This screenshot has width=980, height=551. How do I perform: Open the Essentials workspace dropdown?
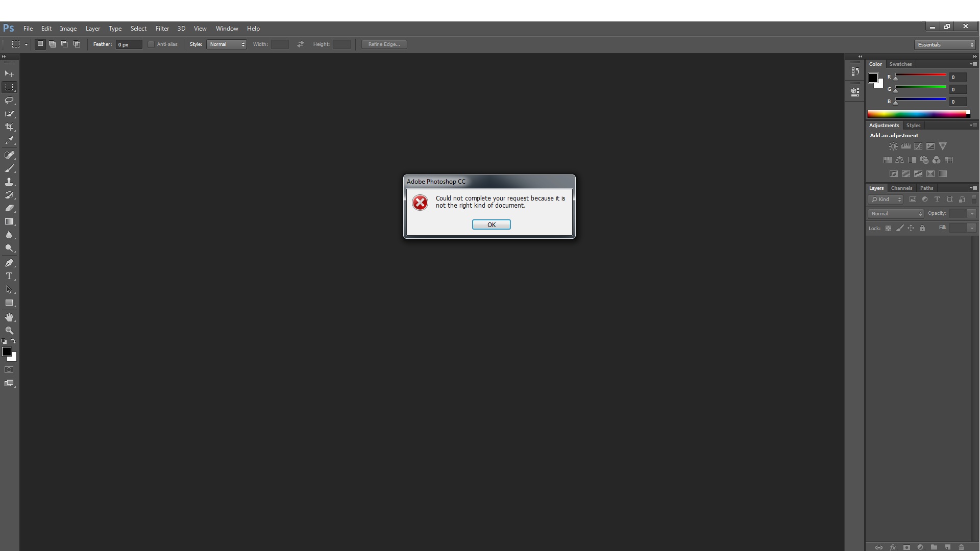tap(945, 44)
